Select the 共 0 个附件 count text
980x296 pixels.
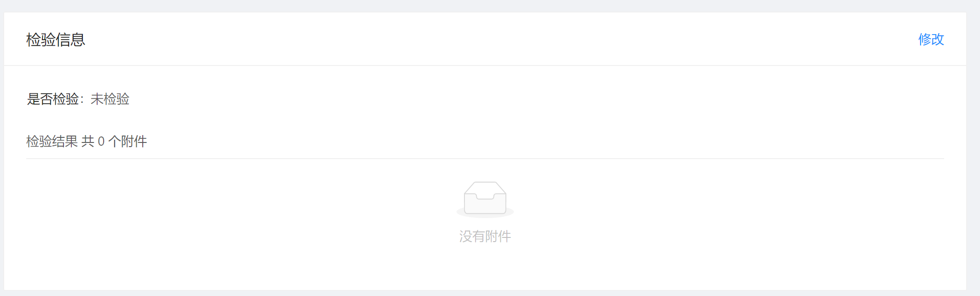[114, 141]
